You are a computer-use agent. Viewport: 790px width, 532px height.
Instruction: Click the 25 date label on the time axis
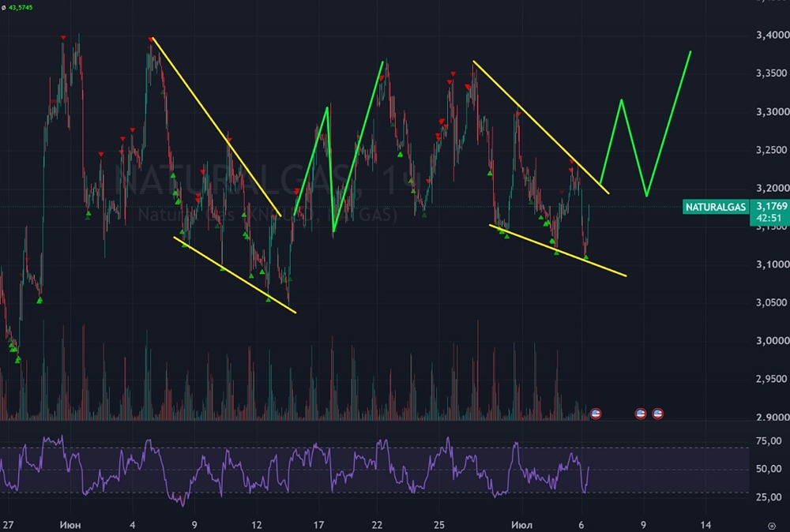coord(438,525)
